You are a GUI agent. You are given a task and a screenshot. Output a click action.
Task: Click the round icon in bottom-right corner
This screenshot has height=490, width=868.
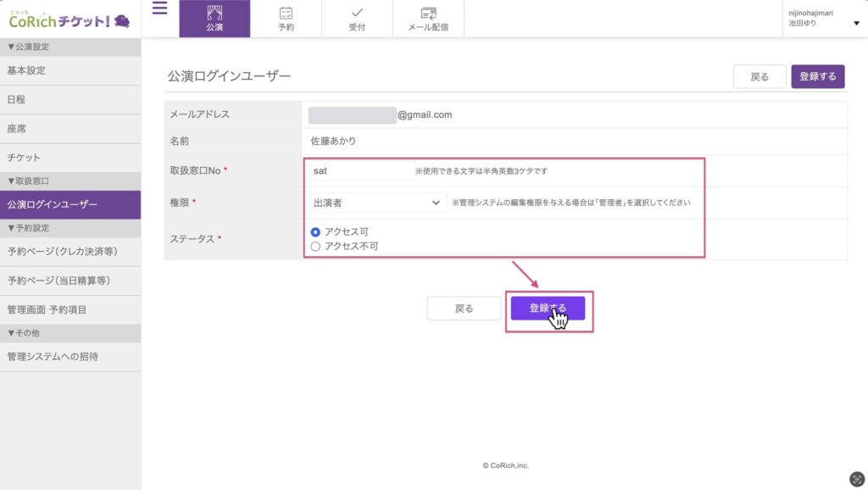click(857, 479)
